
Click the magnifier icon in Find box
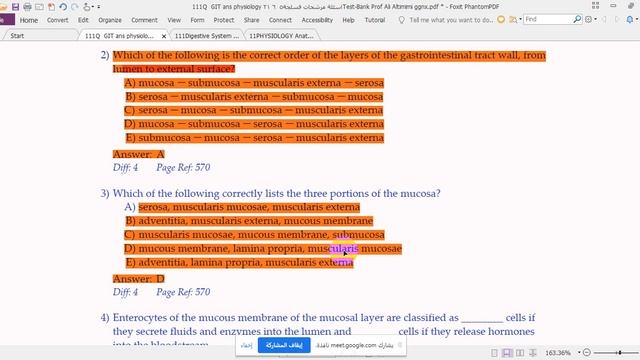[x=577, y=19]
